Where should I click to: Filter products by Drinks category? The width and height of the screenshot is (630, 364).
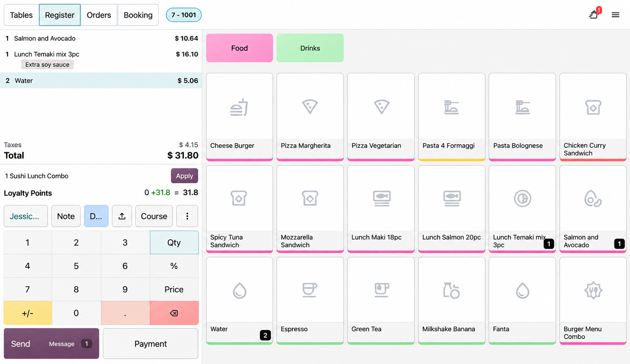(x=310, y=48)
